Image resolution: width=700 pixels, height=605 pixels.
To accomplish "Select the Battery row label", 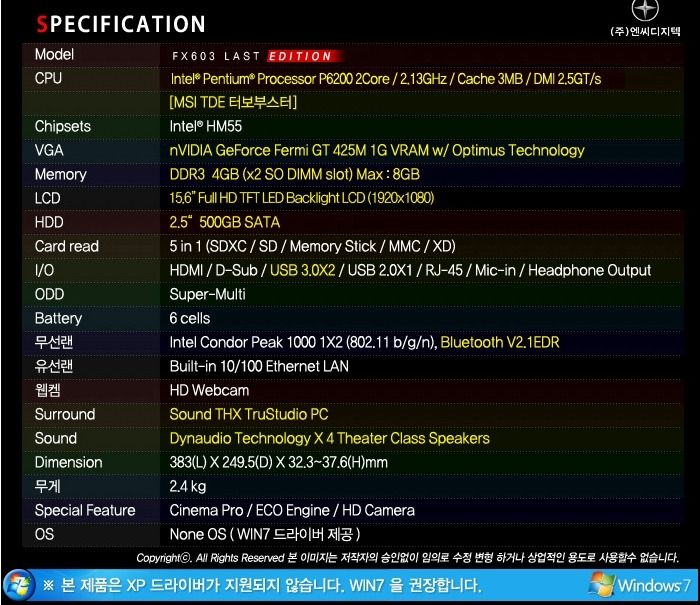I will (x=58, y=319).
